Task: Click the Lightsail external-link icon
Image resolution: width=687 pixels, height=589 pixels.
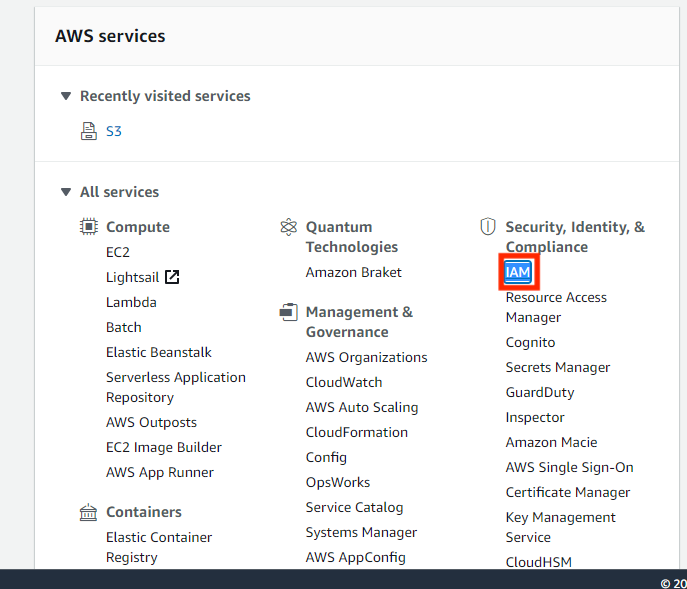Action: coord(172,277)
